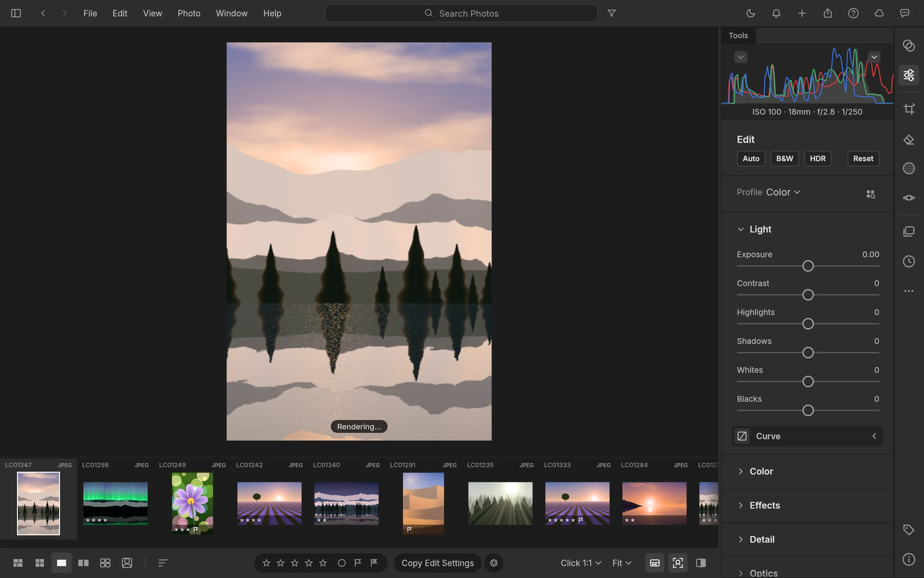Select the Tools tab
The image size is (924, 578).
pyautogui.click(x=738, y=36)
